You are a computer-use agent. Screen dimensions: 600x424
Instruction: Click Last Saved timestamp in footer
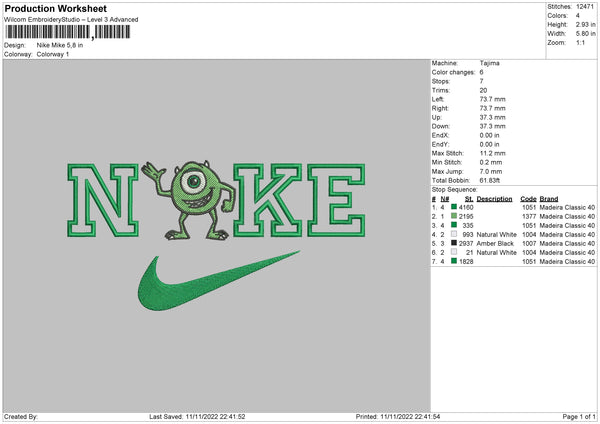tap(197, 416)
